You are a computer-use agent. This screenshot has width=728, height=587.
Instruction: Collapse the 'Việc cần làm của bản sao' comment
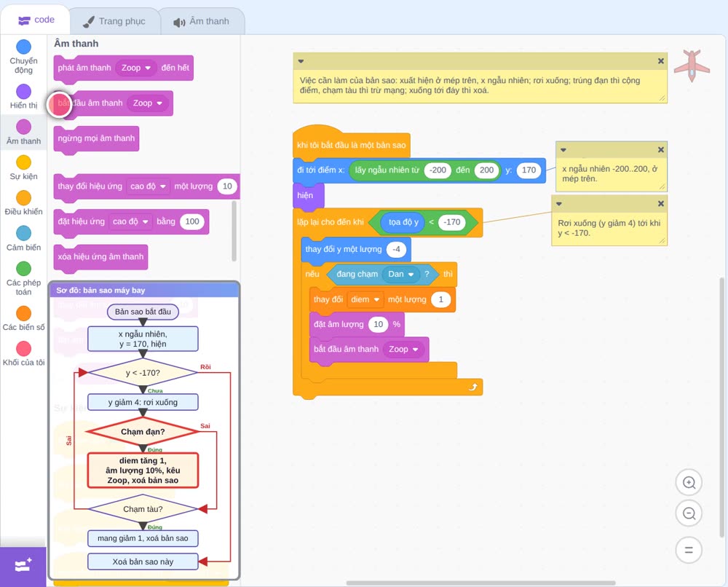301,61
